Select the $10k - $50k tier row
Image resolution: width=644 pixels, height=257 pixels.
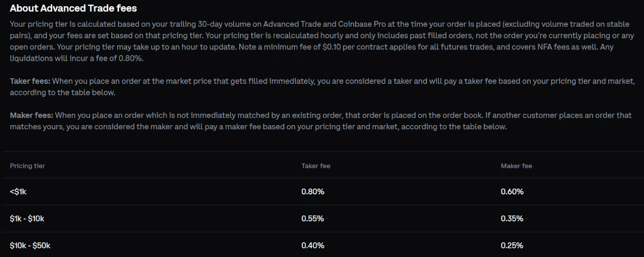[x=322, y=245]
